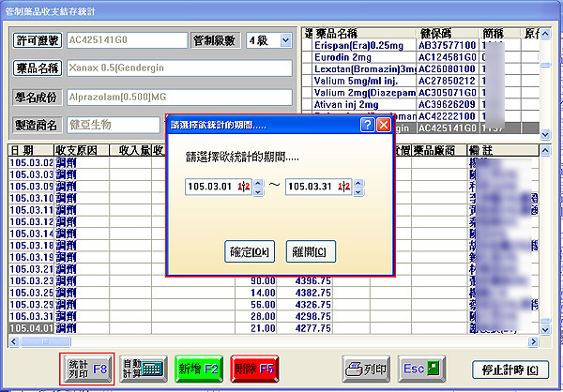Increase the start date with up arrow
The height and width of the screenshot is (392, 563).
(257, 181)
